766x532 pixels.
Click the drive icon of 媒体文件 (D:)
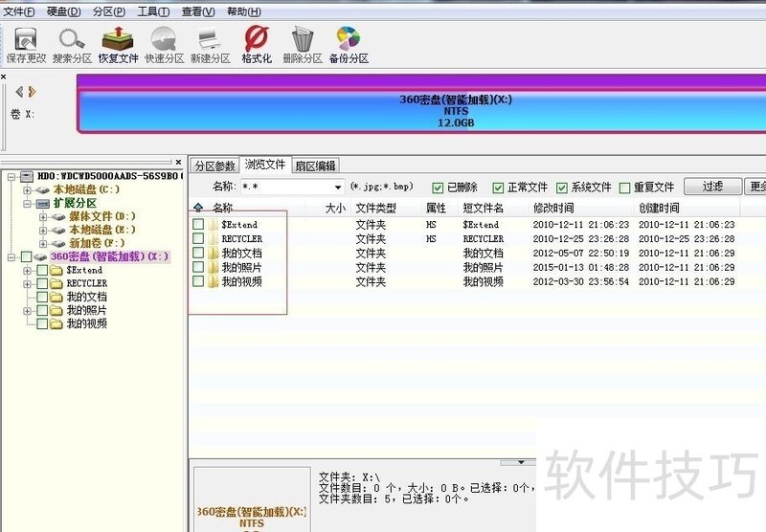58,216
